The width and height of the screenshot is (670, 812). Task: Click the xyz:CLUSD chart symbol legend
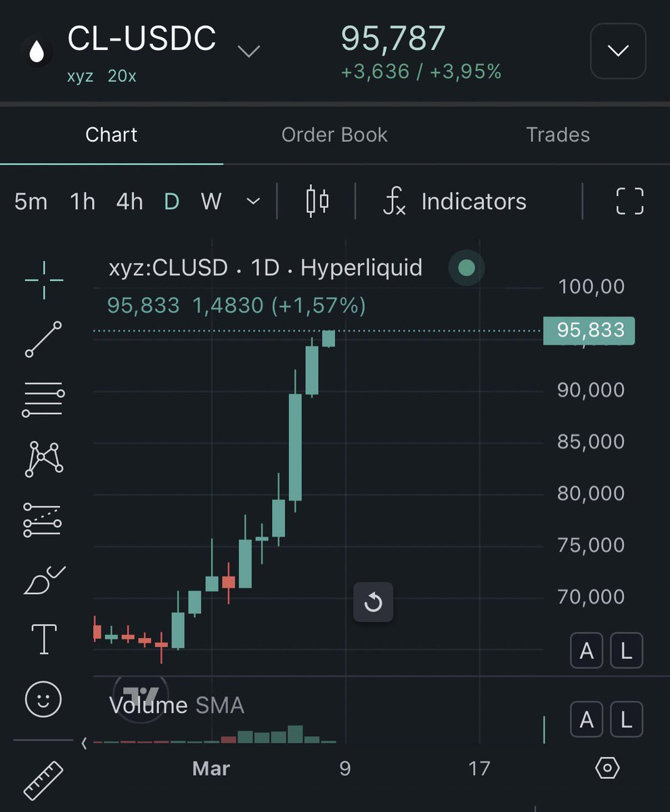point(265,268)
